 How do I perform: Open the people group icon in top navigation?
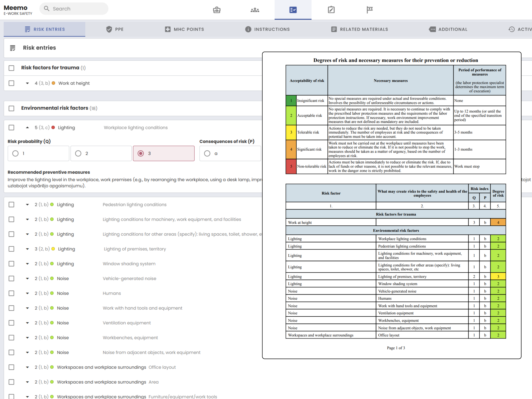[255, 10]
